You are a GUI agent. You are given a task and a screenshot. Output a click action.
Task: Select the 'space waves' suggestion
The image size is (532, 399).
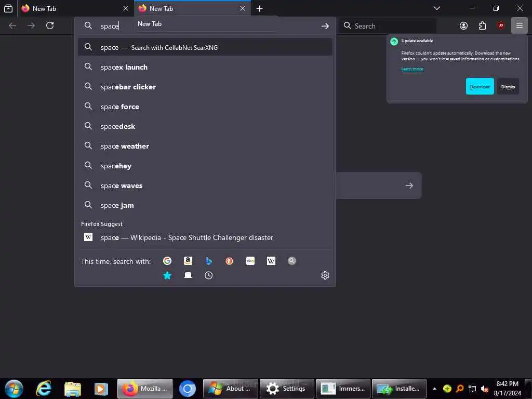click(x=205, y=185)
